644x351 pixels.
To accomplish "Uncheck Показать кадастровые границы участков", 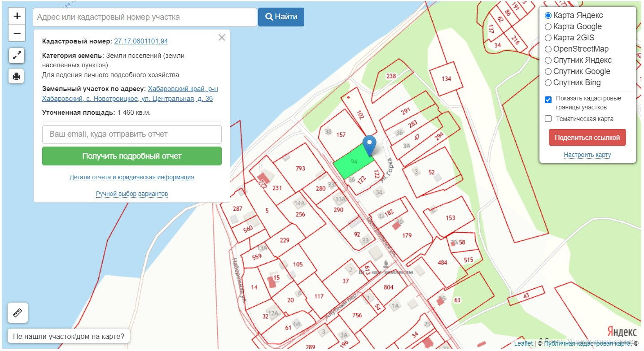I will pos(548,100).
